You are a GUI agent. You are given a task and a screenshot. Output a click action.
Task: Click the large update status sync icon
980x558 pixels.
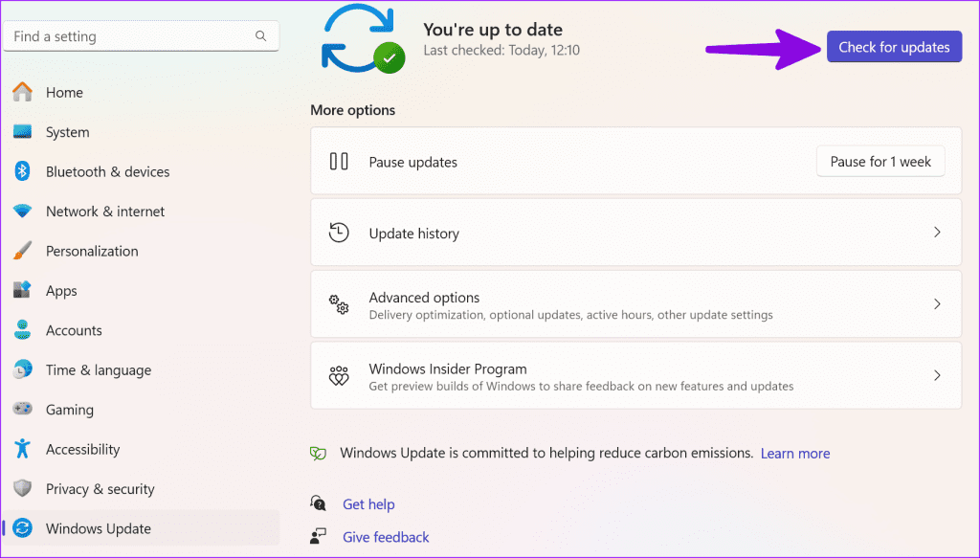point(363,38)
